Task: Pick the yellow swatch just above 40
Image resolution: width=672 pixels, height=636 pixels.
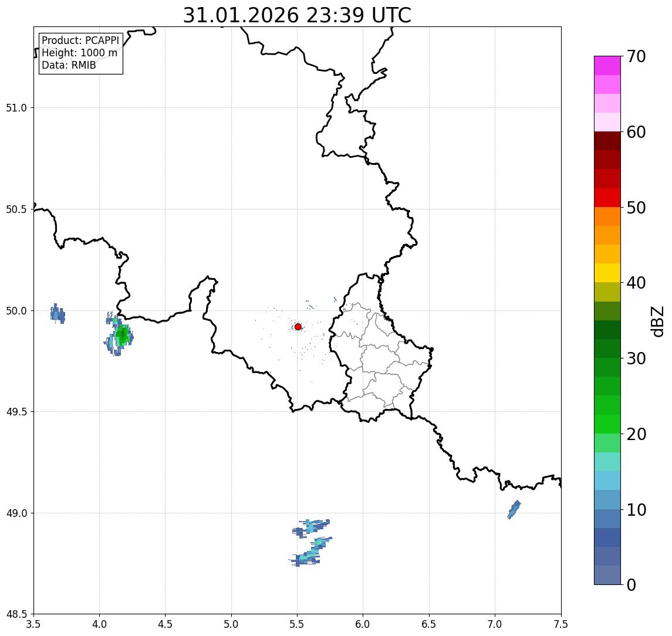Action: coord(607,273)
